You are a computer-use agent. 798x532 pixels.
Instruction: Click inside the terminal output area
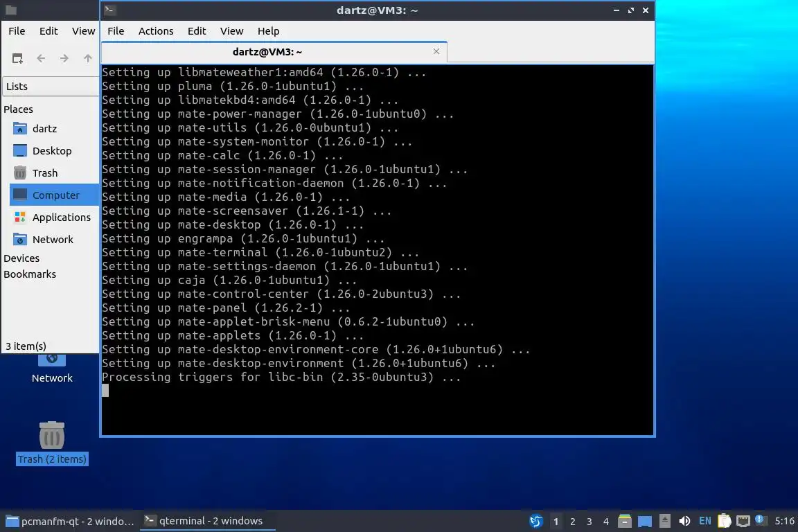(377, 249)
